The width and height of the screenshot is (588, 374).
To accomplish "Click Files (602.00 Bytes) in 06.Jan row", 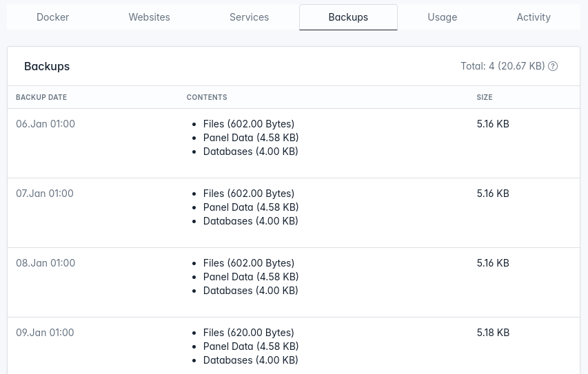I will 249,124.
